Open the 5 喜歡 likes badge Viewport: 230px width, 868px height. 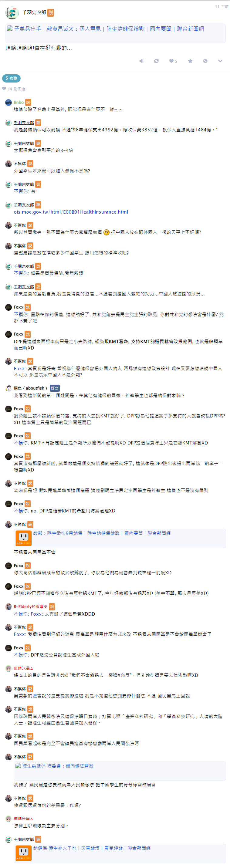point(11,78)
